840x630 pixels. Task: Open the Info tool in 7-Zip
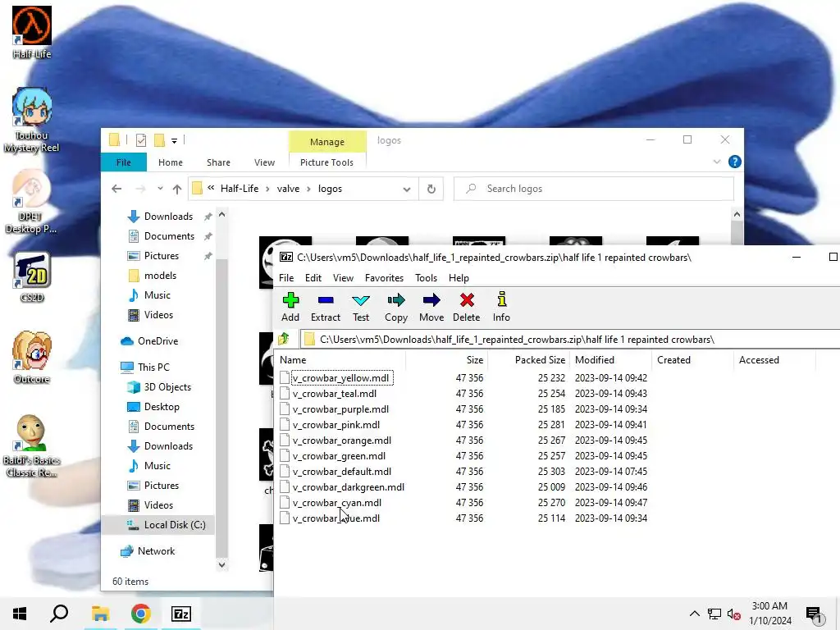coord(501,307)
